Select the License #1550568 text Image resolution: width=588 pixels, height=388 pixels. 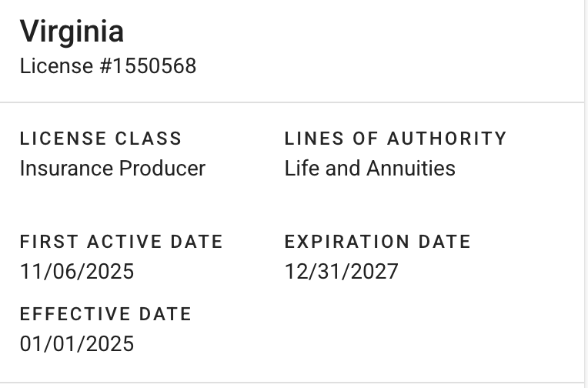[108, 66]
